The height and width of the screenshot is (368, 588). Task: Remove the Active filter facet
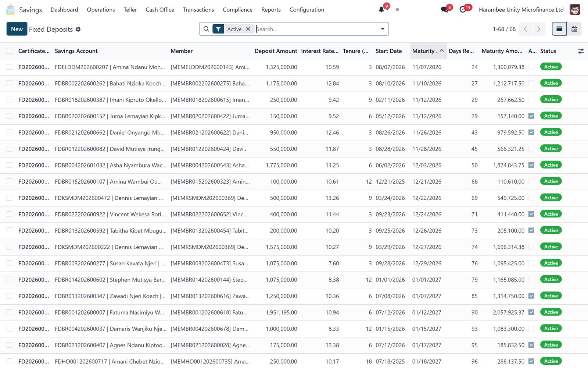pos(248,29)
